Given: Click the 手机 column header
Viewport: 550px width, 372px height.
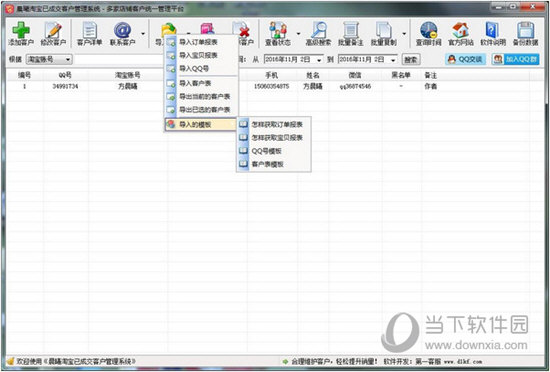Looking at the screenshot, I should click(271, 75).
